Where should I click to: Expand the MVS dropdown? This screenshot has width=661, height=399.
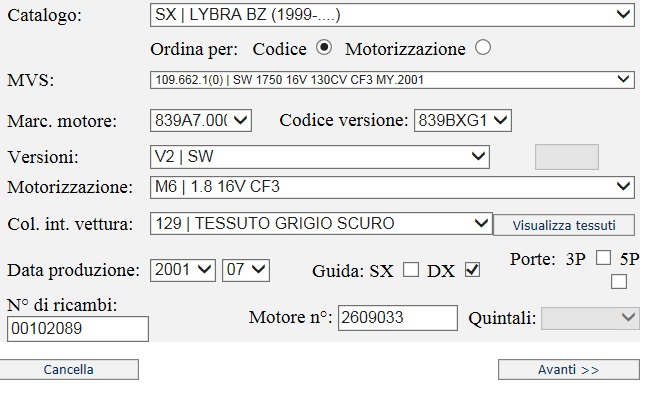click(x=392, y=80)
